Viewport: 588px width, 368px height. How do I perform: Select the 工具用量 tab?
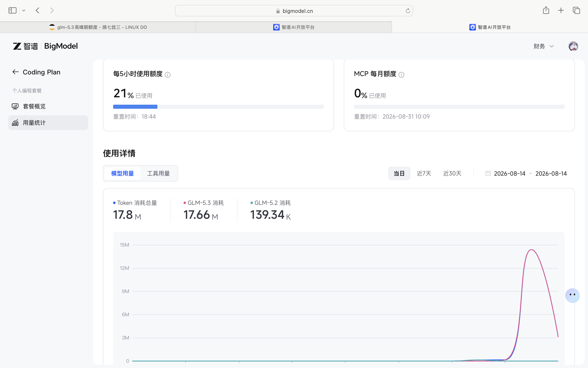click(158, 173)
